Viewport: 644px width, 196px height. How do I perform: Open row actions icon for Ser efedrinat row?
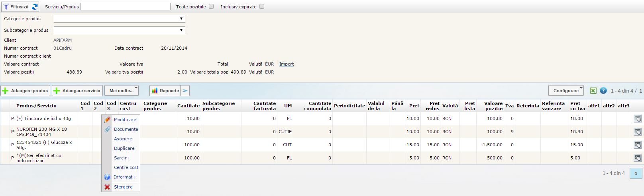tap(637, 158)
